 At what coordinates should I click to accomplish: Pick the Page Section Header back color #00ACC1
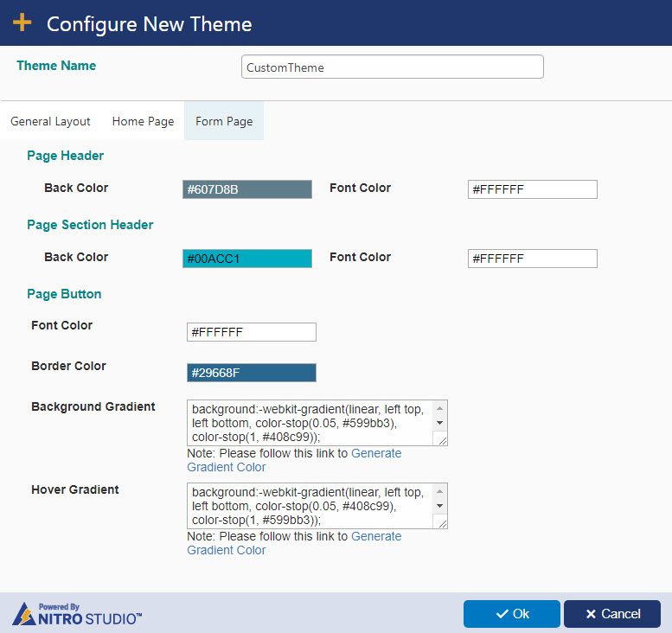coord(247,259)
